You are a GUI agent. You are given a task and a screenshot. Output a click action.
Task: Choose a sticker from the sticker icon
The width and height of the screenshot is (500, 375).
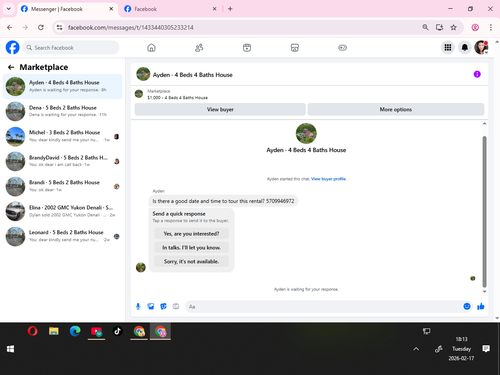click(163, 306)
